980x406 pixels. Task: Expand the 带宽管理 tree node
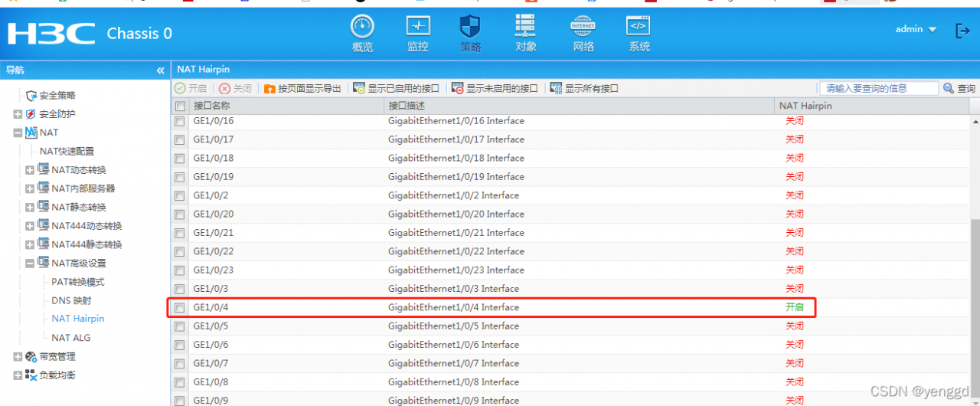18,357
